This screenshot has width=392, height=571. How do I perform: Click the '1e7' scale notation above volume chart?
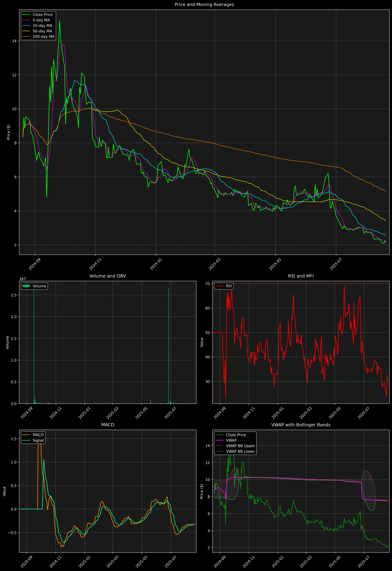click(23, 279)
